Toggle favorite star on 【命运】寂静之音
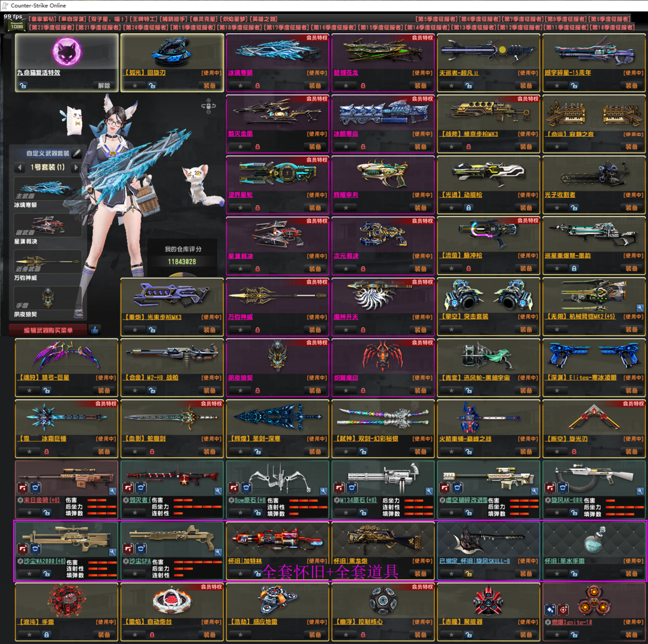 557,147
